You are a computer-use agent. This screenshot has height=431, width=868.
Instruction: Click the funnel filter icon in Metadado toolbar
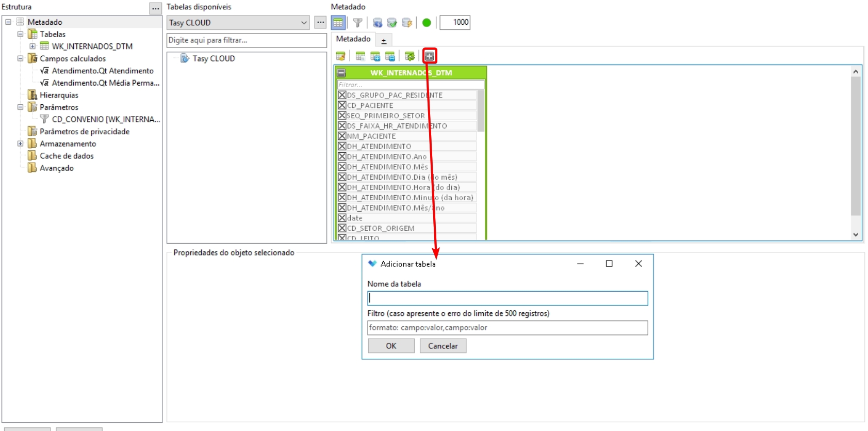click(x=357, y=23)
